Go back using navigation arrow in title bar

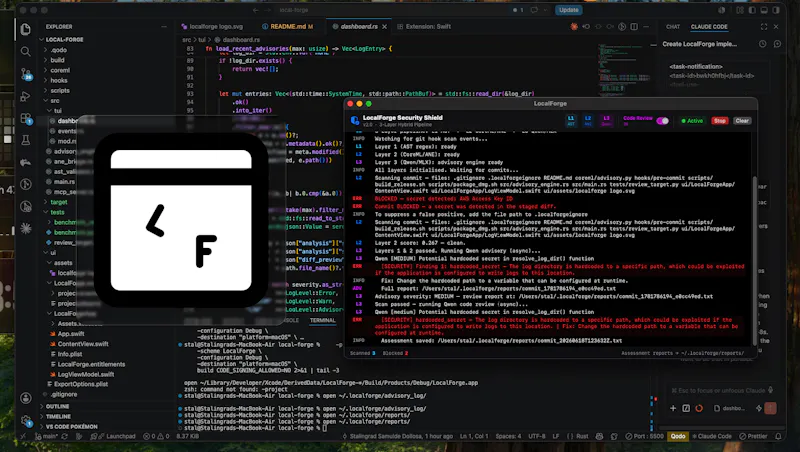coord(256,10)
